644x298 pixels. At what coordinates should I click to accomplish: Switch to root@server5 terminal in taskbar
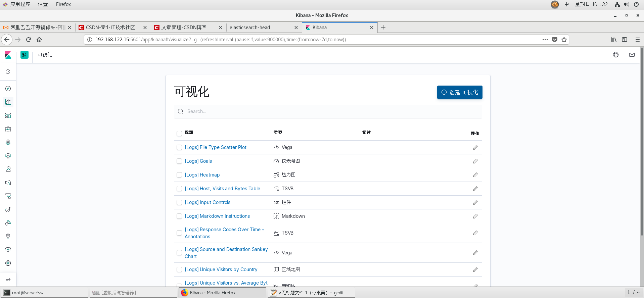44,293
